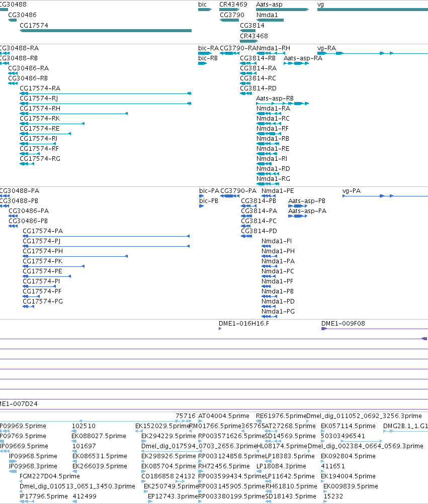Click the Aats-asp-PB protein label
Image resolution: width=428 pixels, height=504 pixels.
click(307, 201)
